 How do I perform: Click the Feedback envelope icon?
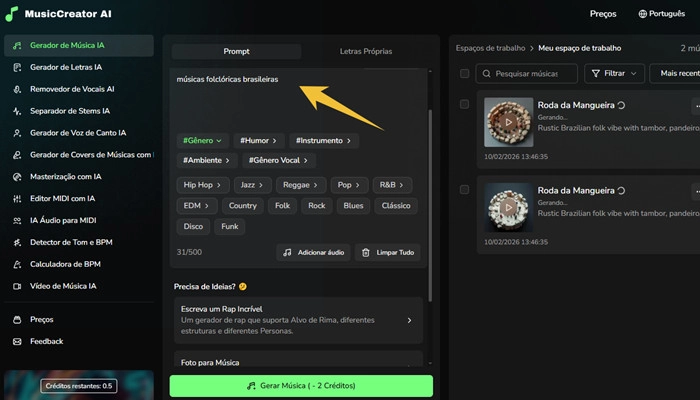17,342
